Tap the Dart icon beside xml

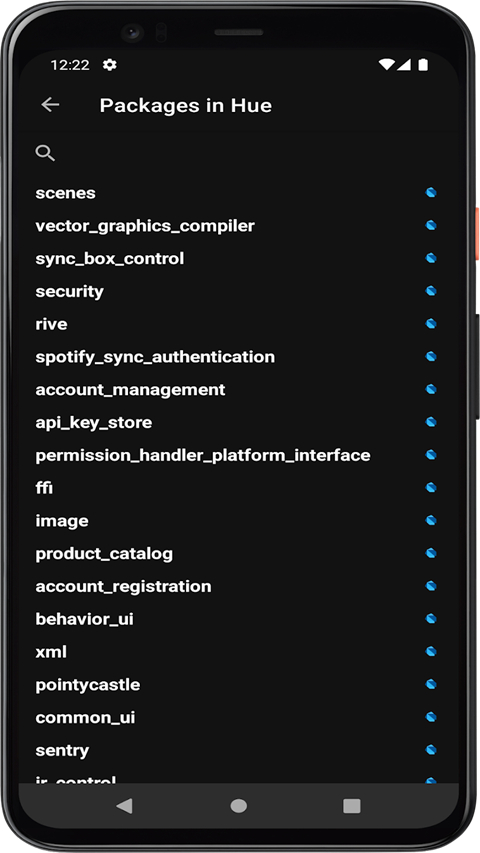431,651
